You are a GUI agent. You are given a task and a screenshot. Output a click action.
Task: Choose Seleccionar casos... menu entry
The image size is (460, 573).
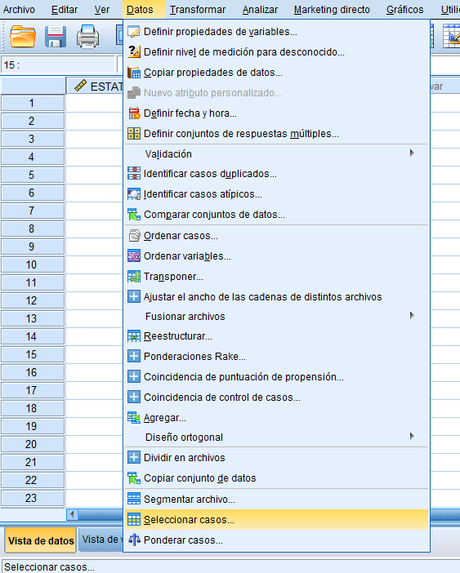click(277, 520)
